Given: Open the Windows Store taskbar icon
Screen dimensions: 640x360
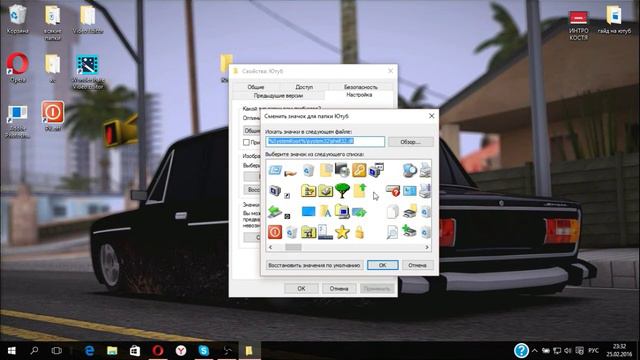Looking at the screenshot, I should click(135, 351).
